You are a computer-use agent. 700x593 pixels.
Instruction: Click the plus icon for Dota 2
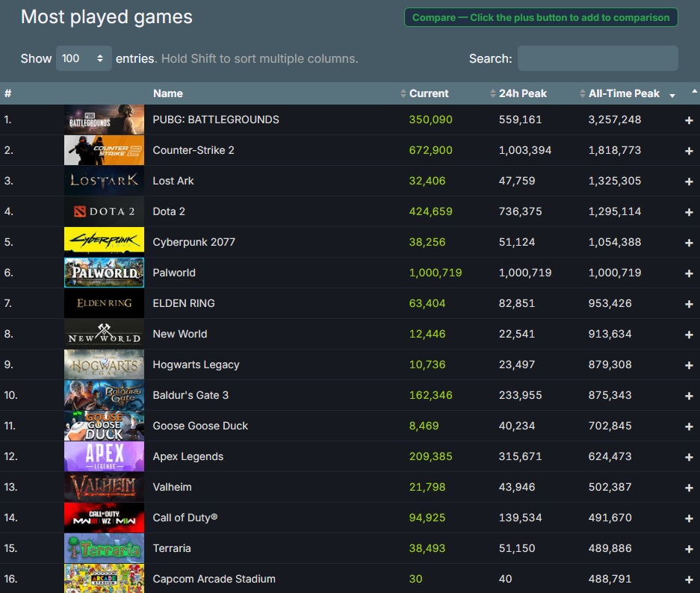point(689,212)
